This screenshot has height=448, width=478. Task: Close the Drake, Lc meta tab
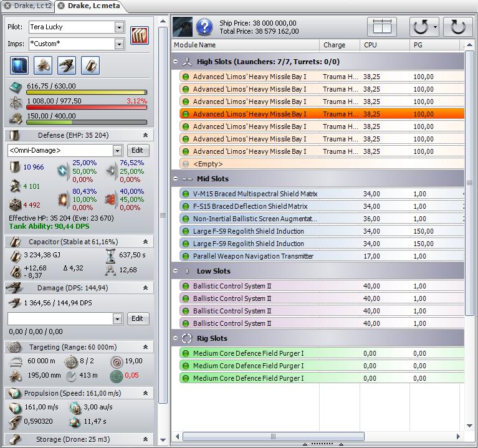coord(61,6)
